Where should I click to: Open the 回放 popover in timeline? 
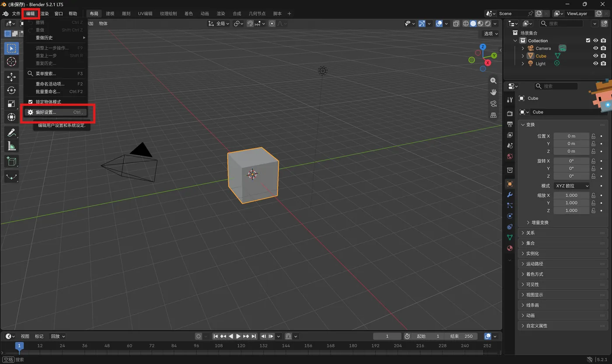(x=58, y=336)
